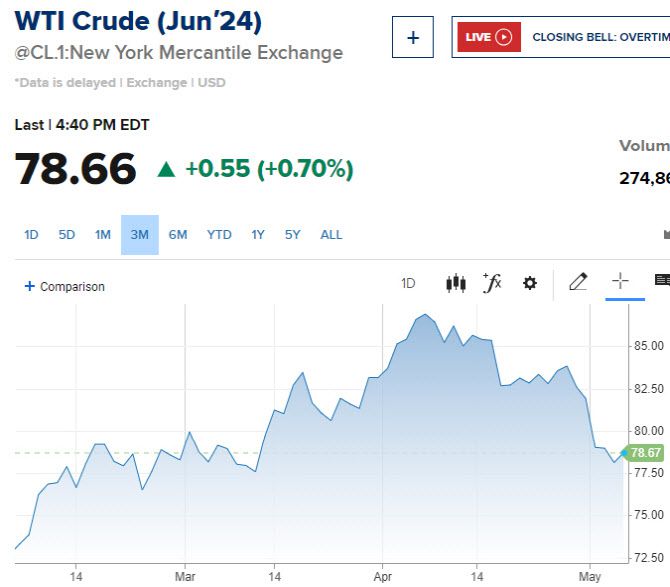Toggle the crosshair cursor tool
This screenshot has width=670, height=587.
[x=620, y=282]
